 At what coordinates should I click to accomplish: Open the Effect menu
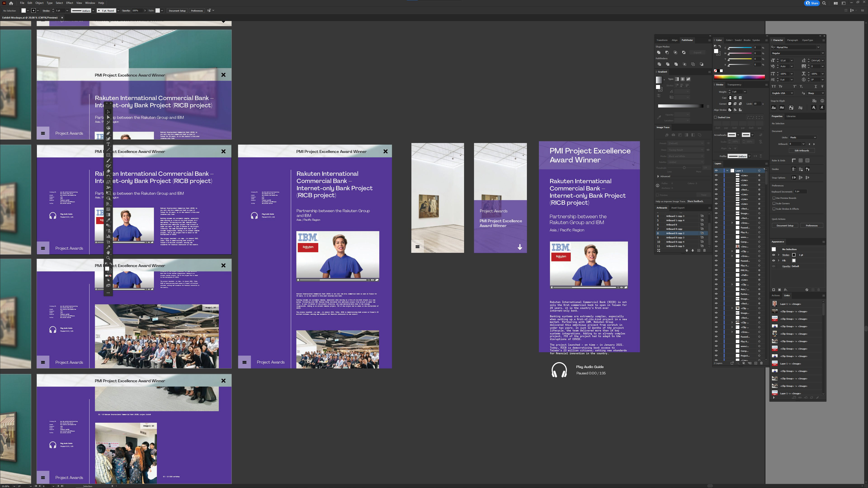(x=69, y=3)
